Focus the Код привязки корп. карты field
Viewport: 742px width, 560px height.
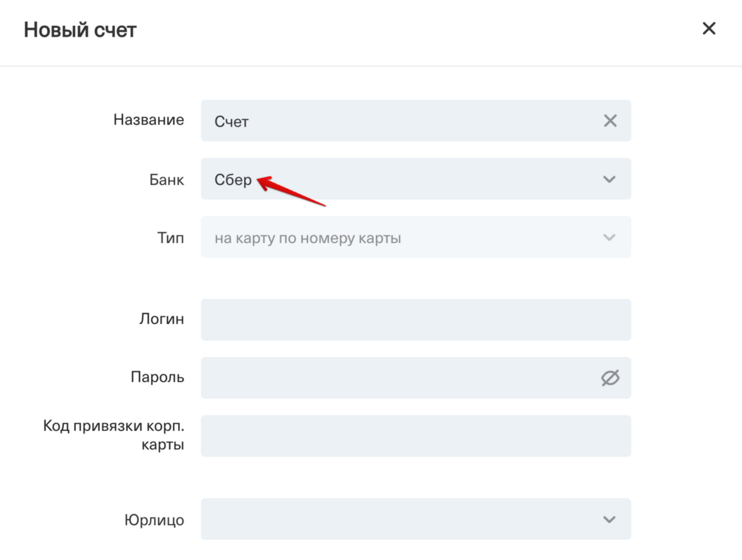415,436
